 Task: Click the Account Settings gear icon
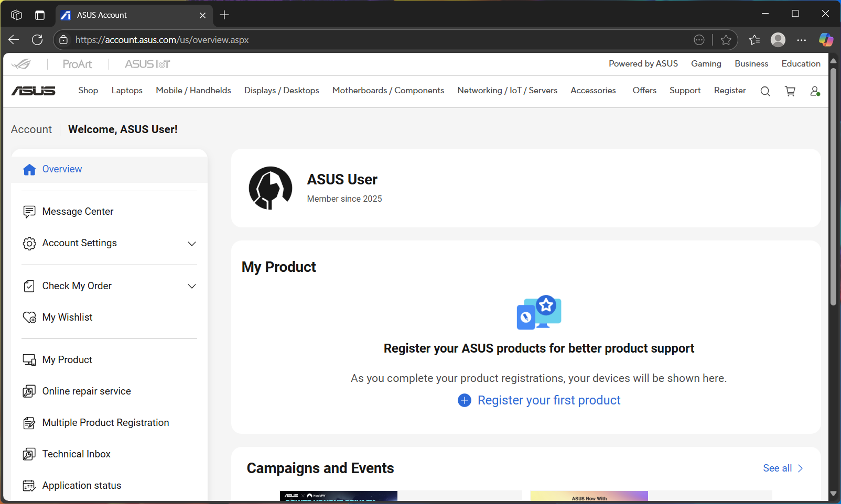tap(29, 244)
